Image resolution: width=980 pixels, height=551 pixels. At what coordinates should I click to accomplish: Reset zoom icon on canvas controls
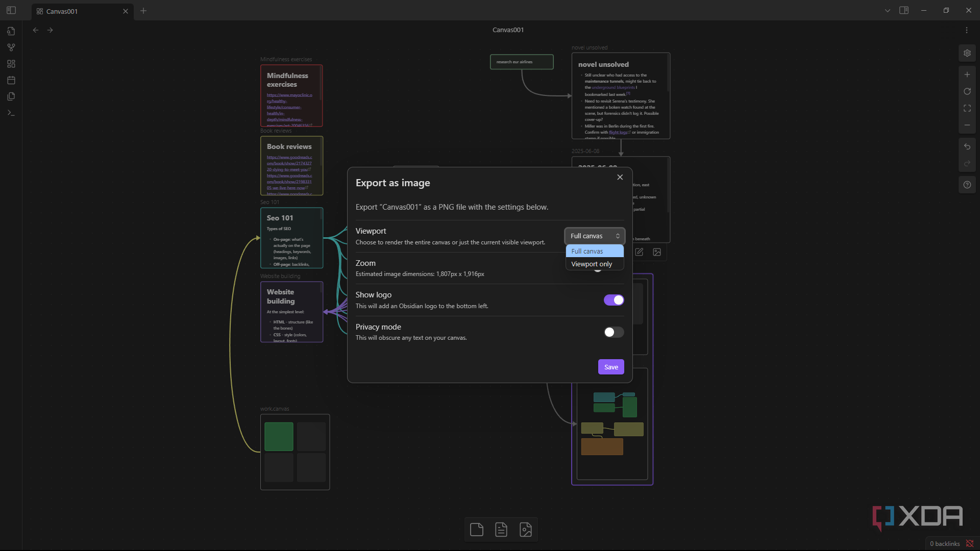tap(967, 91)
